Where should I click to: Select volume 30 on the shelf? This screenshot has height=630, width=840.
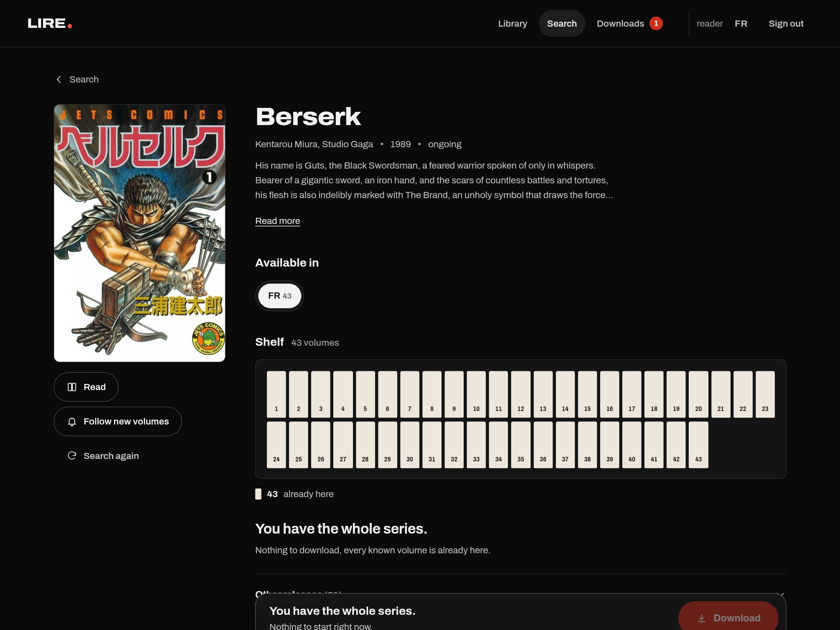click(x=410, y=445)
